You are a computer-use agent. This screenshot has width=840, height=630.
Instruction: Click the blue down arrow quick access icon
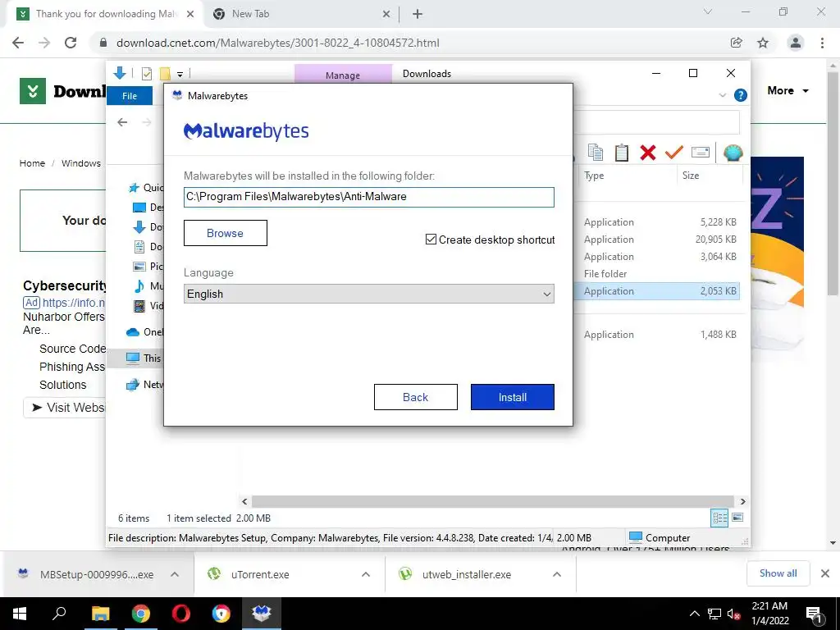coord(120,73)
